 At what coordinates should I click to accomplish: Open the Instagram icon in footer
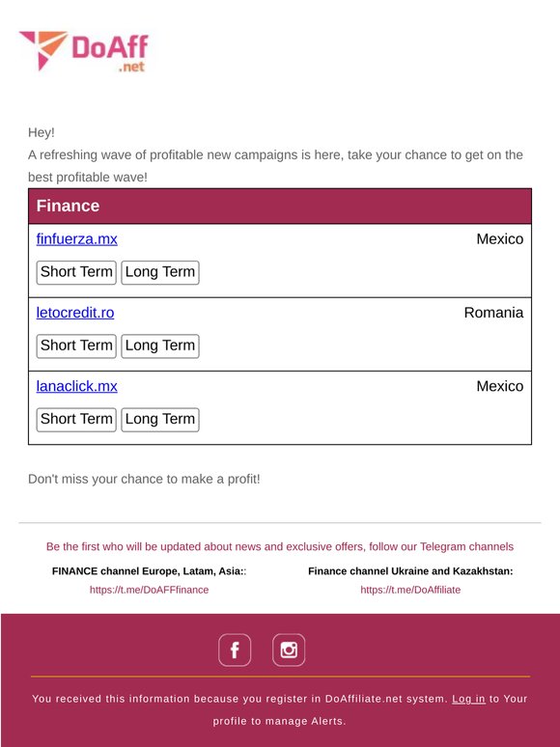(x=289, y=650)
